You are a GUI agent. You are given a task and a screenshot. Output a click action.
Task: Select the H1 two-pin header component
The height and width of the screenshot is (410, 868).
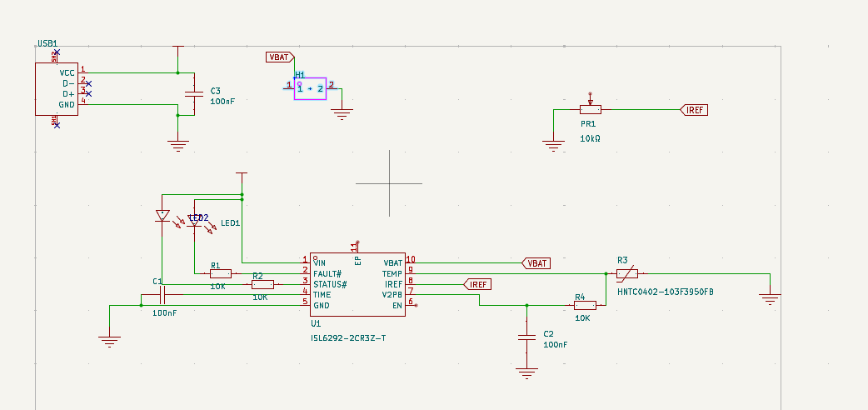click(310, 87)
